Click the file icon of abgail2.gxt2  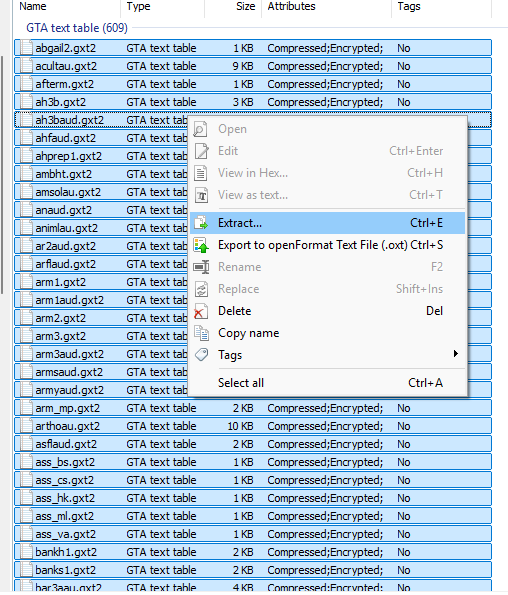click(26, 48)
